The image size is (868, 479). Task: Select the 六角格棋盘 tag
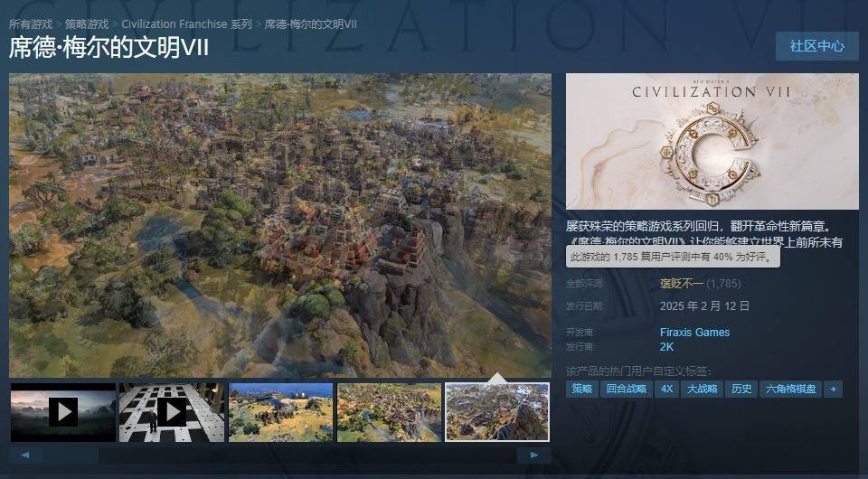[790, 389]
